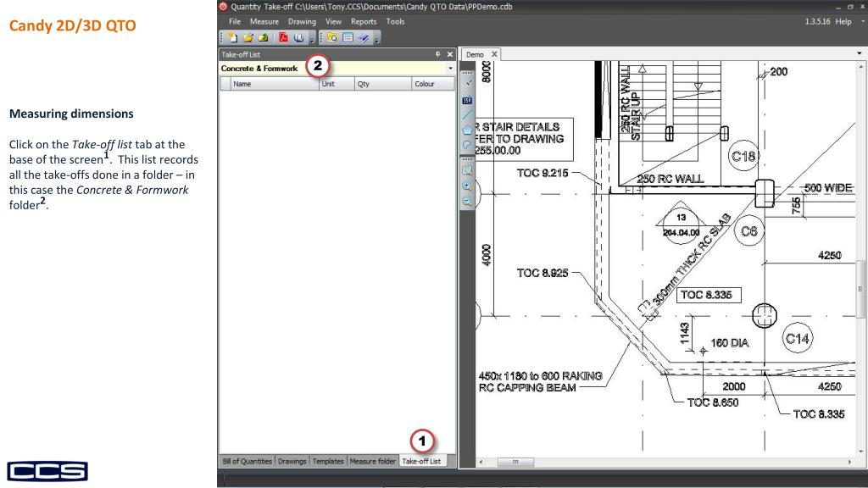Click the vertical scrollbar thumb of the drawing
The height and width of the screenshot is (488, 868).
coord(860,289)
